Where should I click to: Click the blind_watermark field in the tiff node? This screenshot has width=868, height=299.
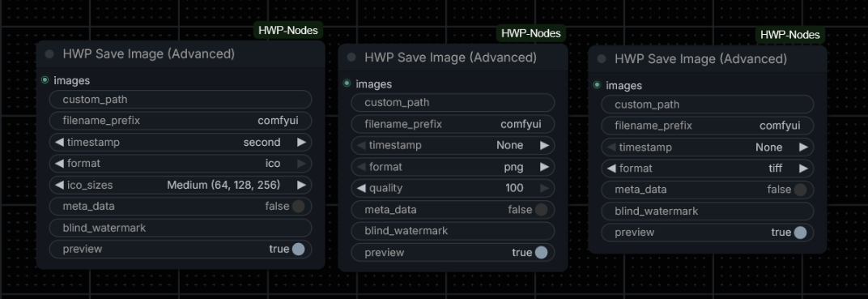pos(708,211)
